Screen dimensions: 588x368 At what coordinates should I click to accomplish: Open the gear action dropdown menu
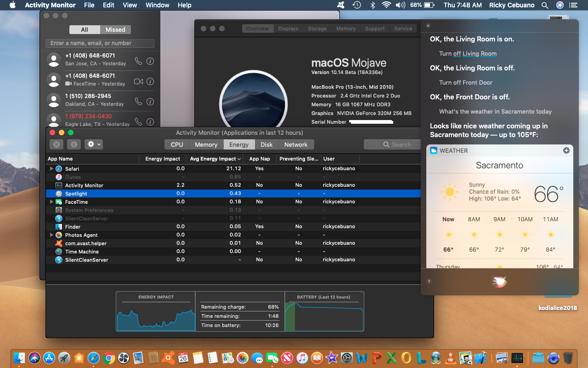coord(94,144)
